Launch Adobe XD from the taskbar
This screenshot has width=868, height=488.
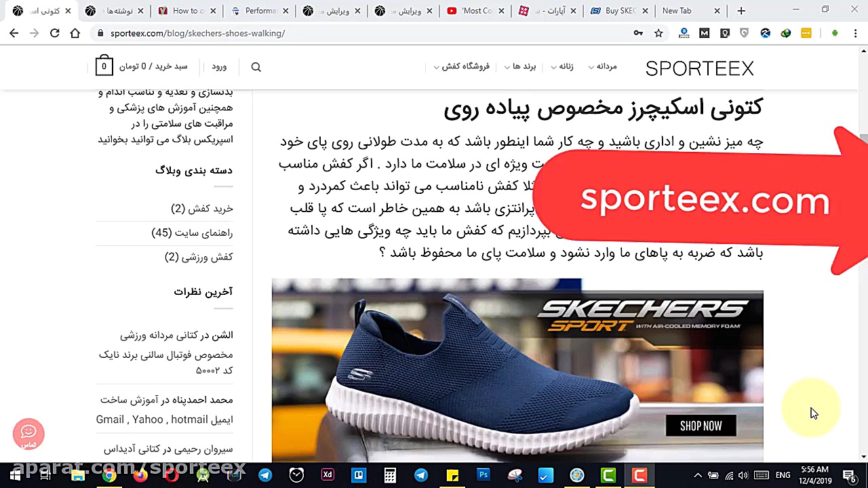[328, 474]
